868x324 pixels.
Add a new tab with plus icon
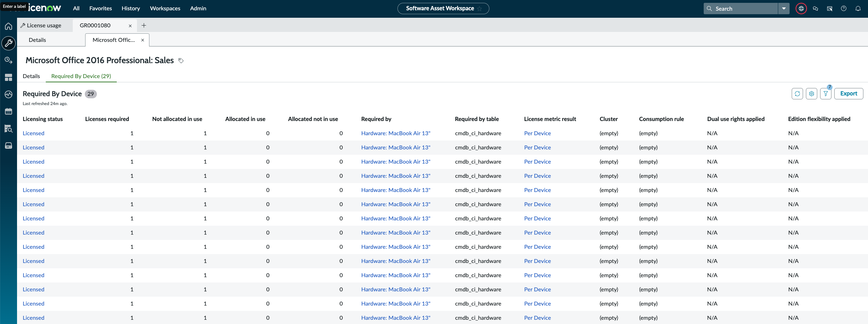[144, 25]
